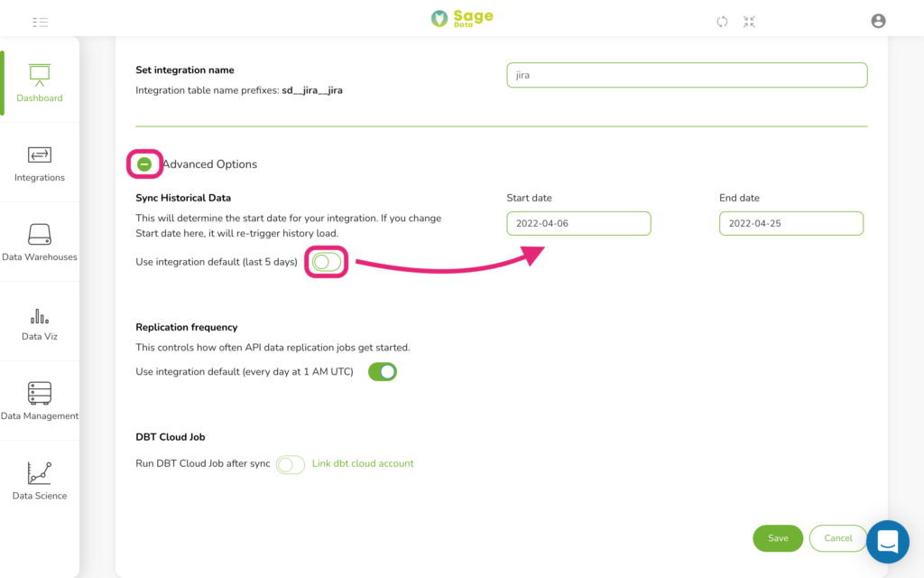Open the Data Viz chart icon
Screen dimensions: 924x578
40,316
